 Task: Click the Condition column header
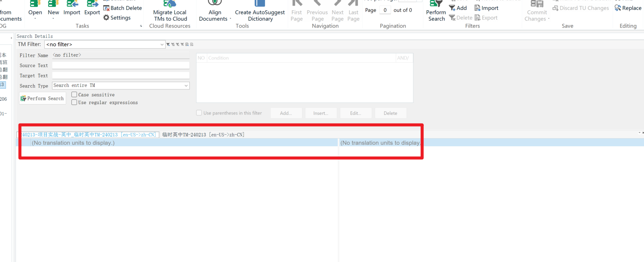pyautogui.click(x=301, y=58)
